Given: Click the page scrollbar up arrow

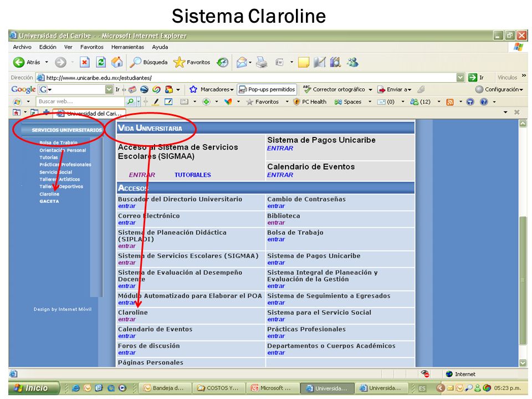Looking at the screenshot, I should [523, 124].
